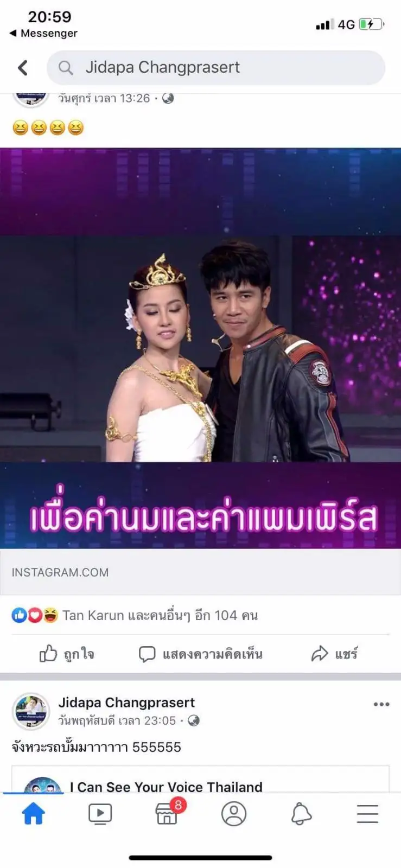Open Jidapa Changprasert profile name link
Screen dimensions: 401x868
(x=126, y=703)
